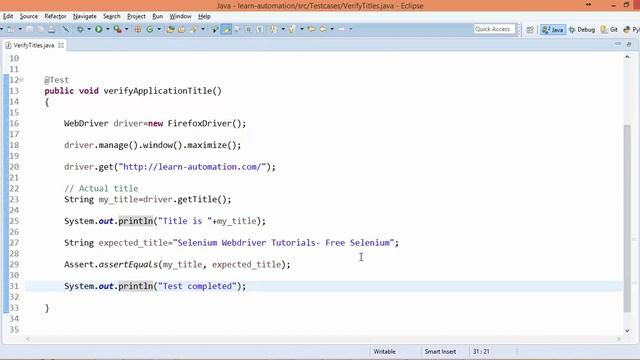Open the Search dropdown arrow
This screenshot has width=640, height=360.
203,29
